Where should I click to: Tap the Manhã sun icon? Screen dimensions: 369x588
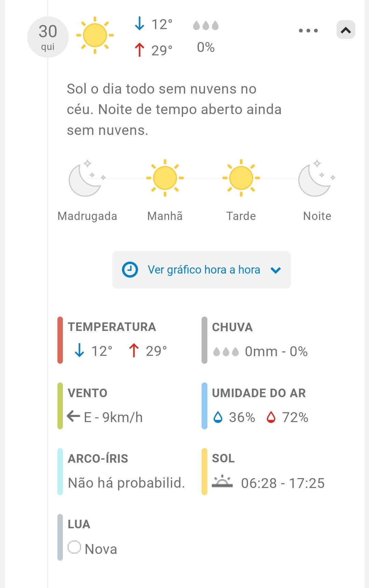165,178
